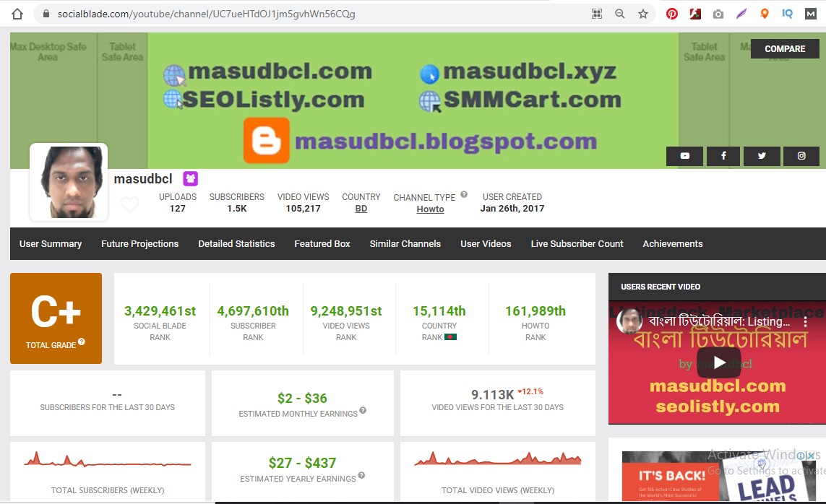Click the 15,114th country rank value
This screenshot has width=826, height=504.
pyautogui.click(x=439, y=311)
